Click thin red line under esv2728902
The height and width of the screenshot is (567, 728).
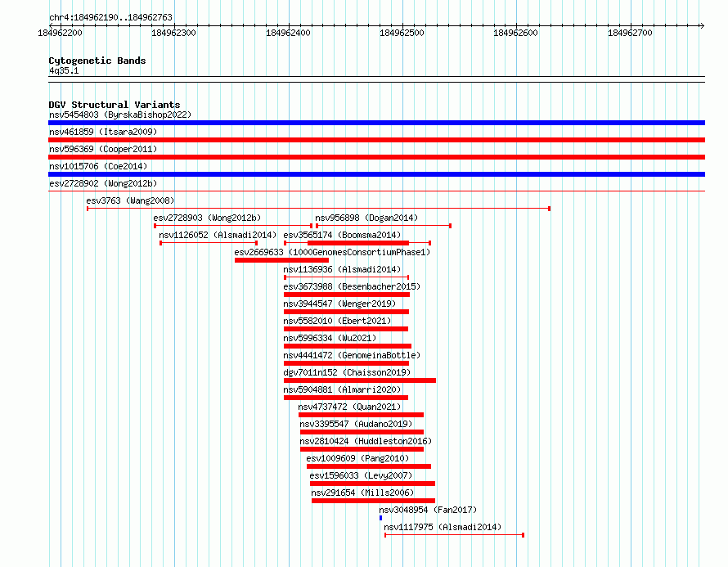(x=376, y=191)
